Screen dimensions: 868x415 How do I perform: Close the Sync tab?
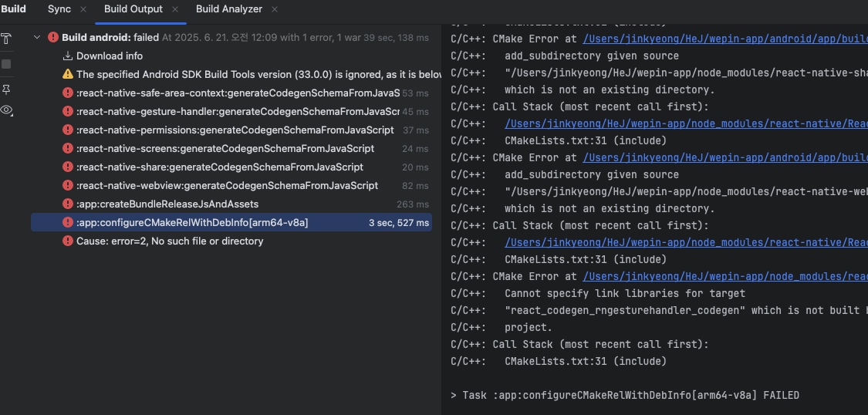click(83, 9)
